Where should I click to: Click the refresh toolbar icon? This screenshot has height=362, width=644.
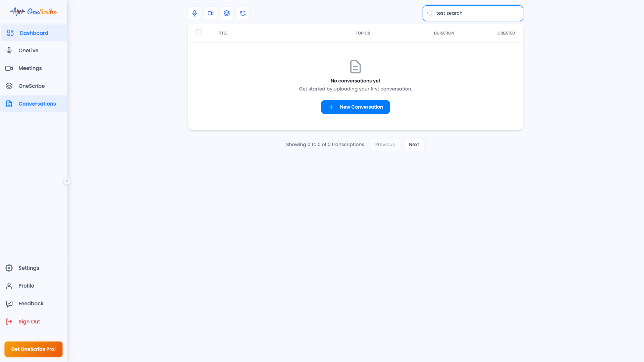[x=243, y=13]
